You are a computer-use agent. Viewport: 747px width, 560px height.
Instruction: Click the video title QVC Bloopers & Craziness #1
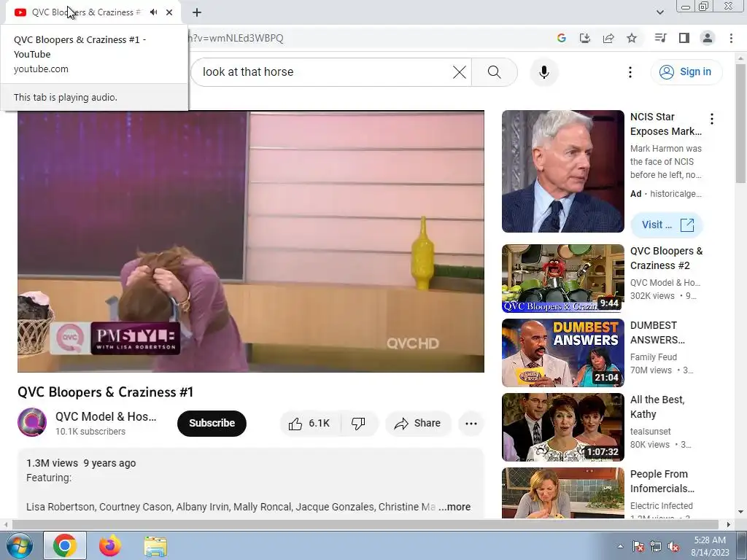pyautogui.click(x=105, y=392)
